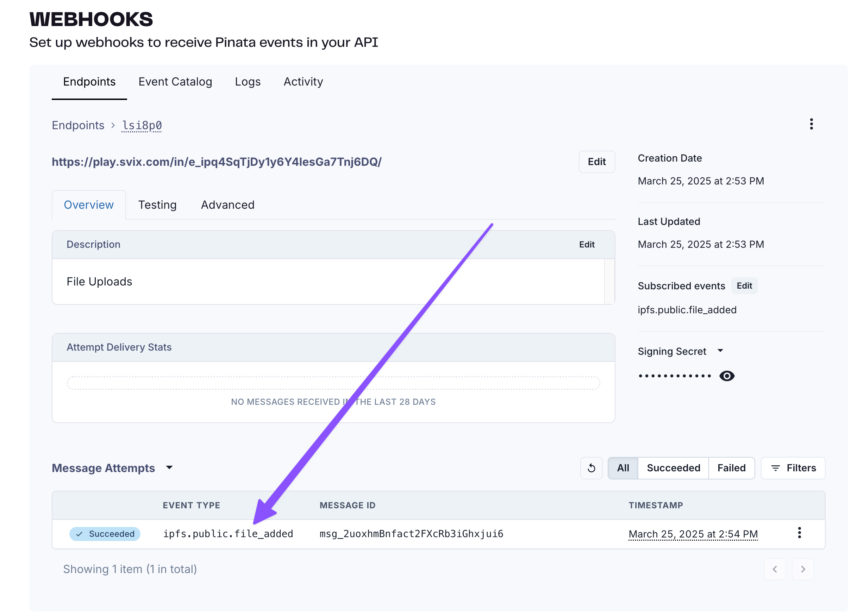The image size is (864, 616).
Task: Switch to the Testing tab
Action: tap(157, 205)
